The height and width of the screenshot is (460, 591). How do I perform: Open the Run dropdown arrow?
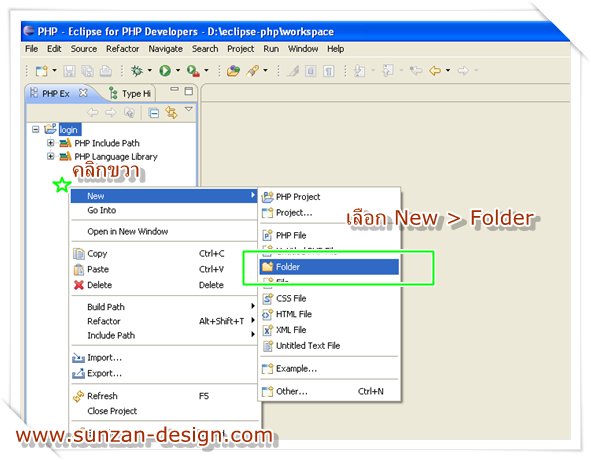178,71
